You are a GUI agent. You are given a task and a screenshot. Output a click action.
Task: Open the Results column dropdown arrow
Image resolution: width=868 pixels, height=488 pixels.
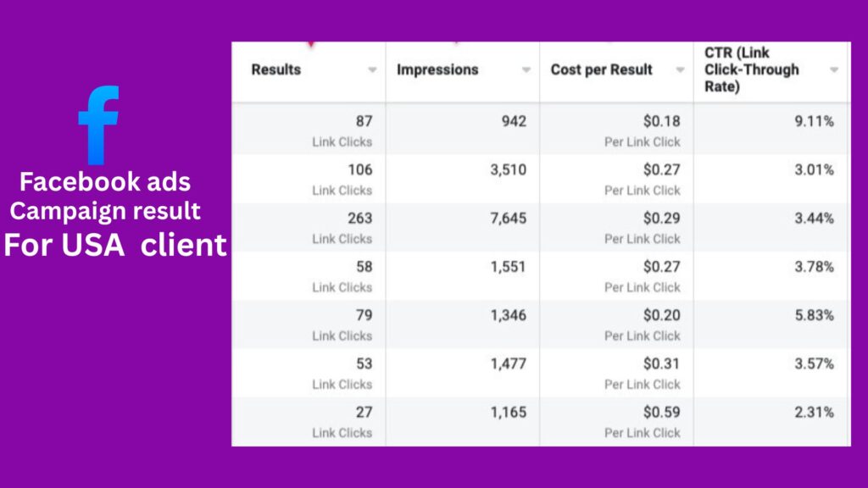click(372, 70)
